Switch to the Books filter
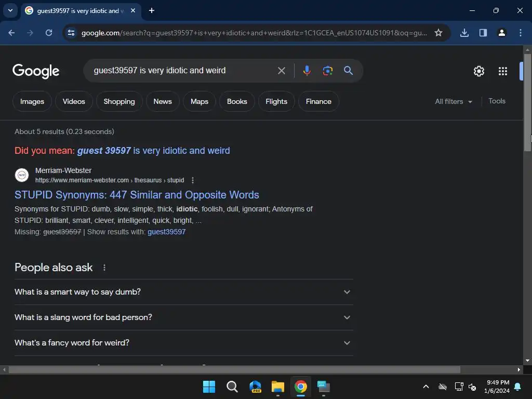The width and height of the screenshot is (532, 399). (x=237, y=101)
